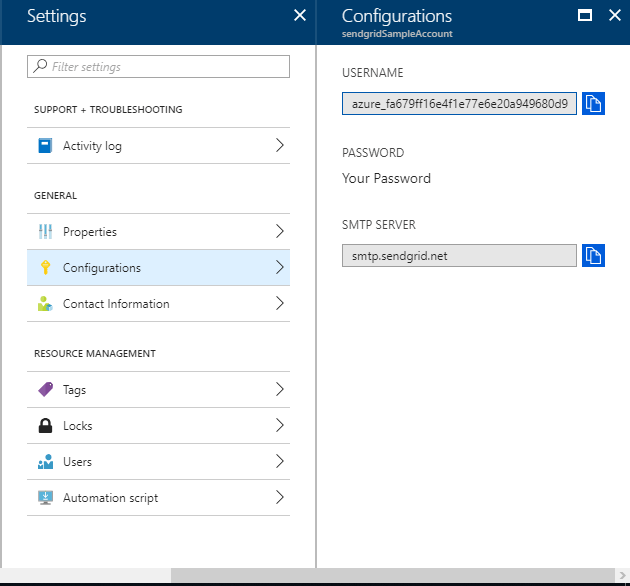
Task: Expand the Tags chevron
Action: point(280,389)
